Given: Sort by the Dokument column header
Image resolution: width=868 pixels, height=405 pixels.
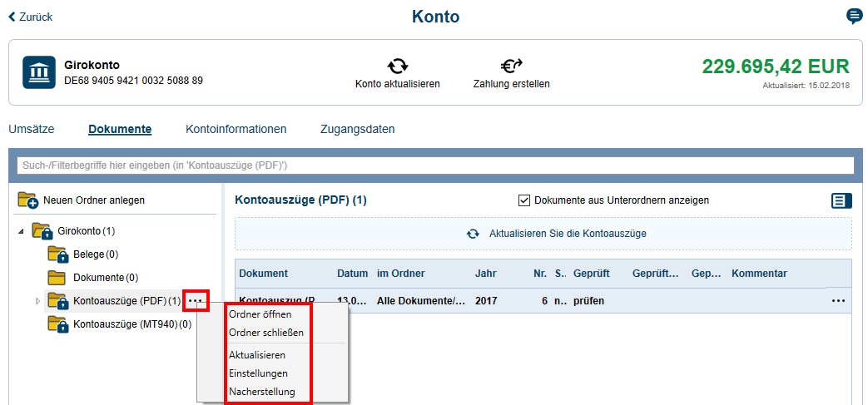Looking at the screenshot, I should click(264, 274).
